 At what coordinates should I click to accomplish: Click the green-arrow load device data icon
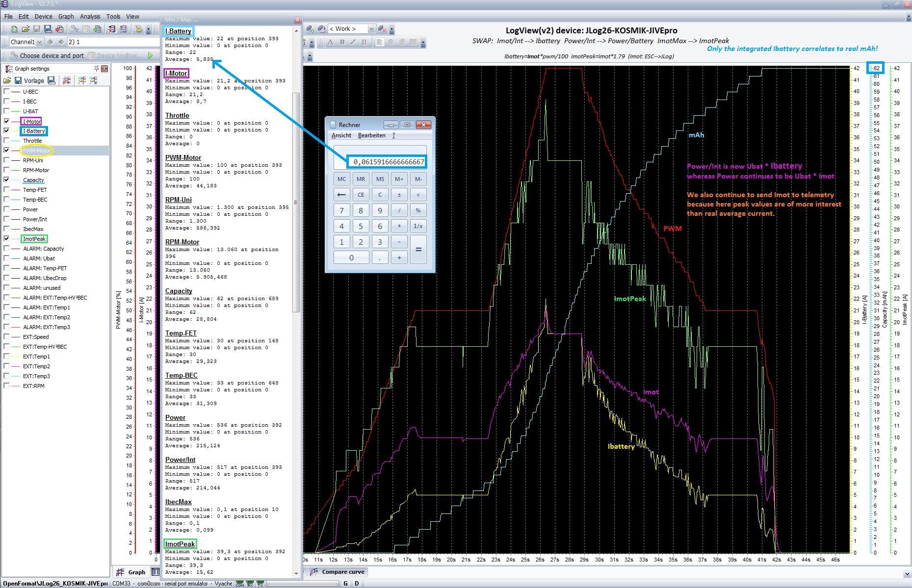point(97,29)
